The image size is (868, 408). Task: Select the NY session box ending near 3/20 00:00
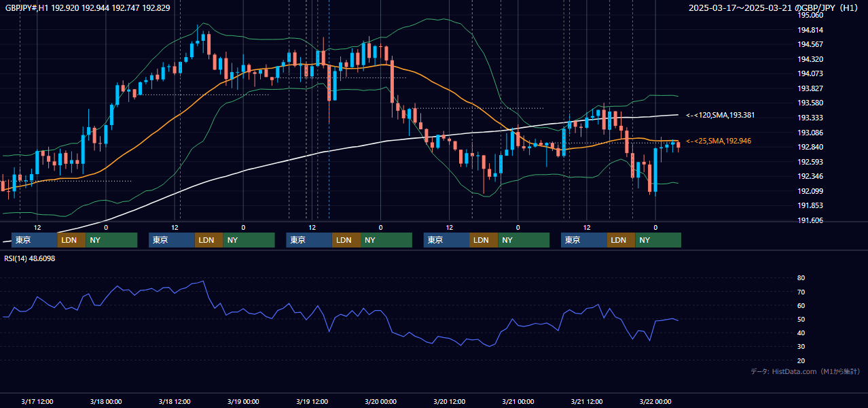pos(386,240)
